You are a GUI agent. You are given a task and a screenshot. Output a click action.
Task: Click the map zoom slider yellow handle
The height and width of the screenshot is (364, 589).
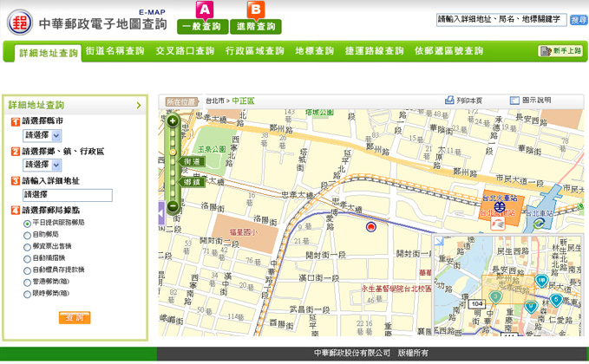pyautogui.click(x=173, y=152)
